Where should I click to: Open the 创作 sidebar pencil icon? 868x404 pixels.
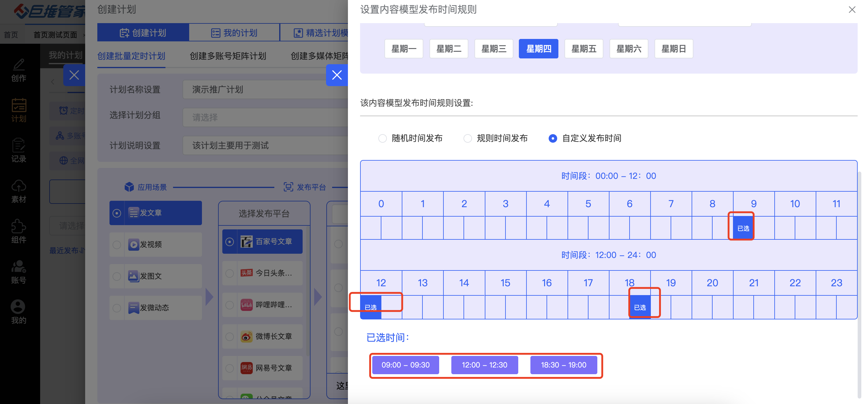[19, 65]
